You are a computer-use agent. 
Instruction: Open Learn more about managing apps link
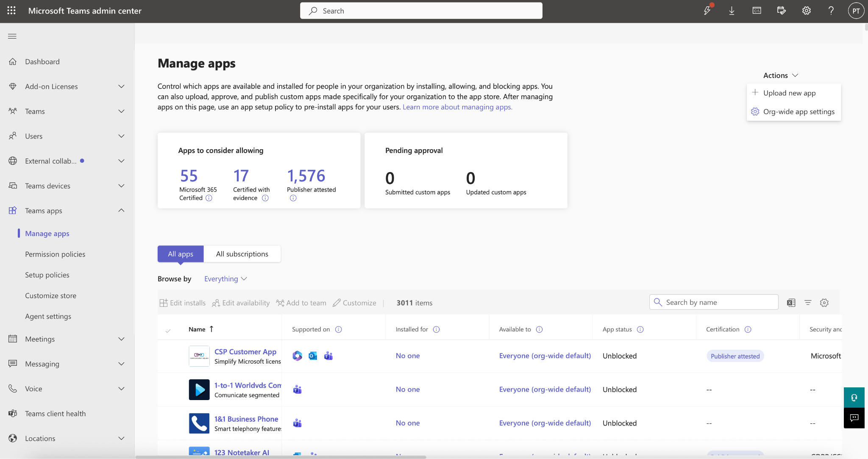(x=457, y=107)
